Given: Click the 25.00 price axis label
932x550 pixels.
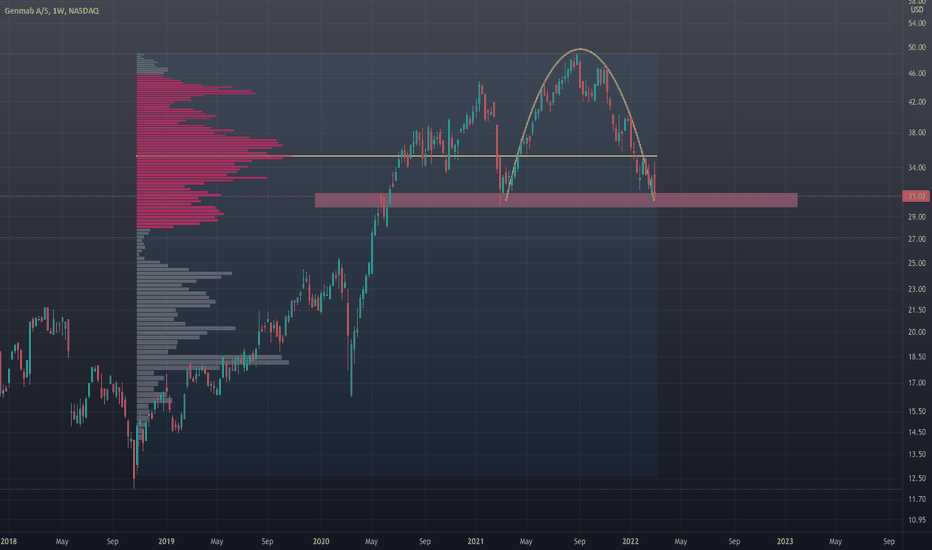Looking at the screenshot, I should tap(917, 263).
